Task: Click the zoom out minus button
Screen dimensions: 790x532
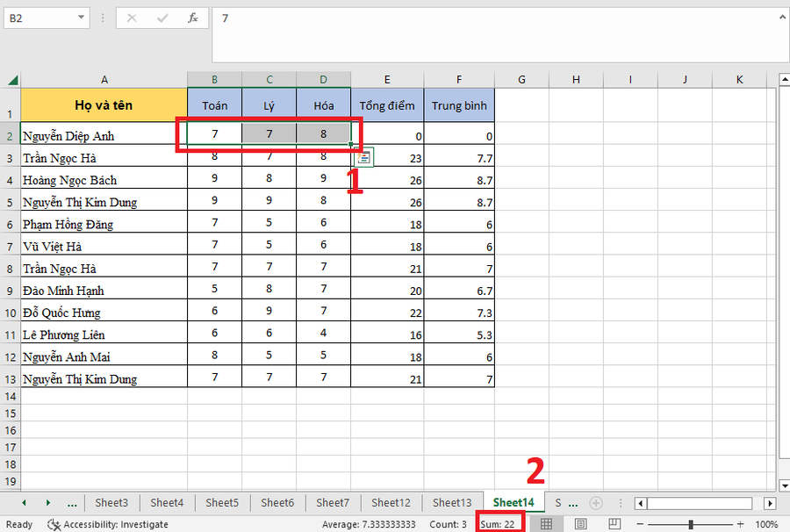Action: point(640,524)
